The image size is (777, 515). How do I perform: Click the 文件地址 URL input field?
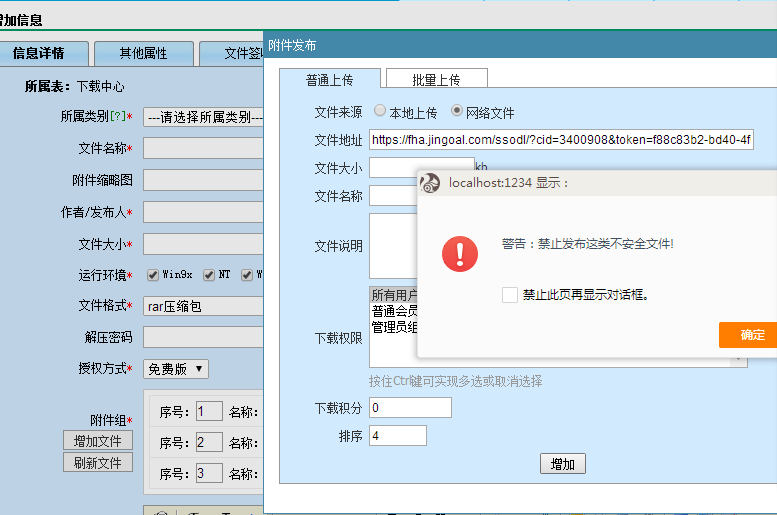coord(561,139)
